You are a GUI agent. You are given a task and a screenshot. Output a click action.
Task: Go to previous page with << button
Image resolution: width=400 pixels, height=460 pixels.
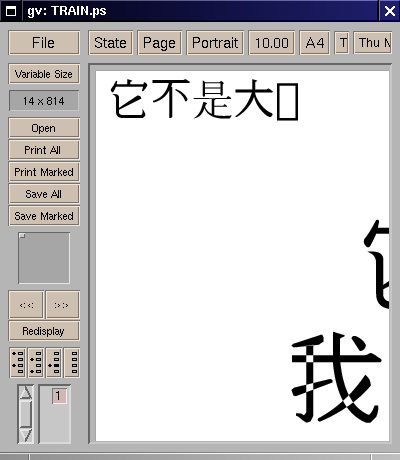26,305
